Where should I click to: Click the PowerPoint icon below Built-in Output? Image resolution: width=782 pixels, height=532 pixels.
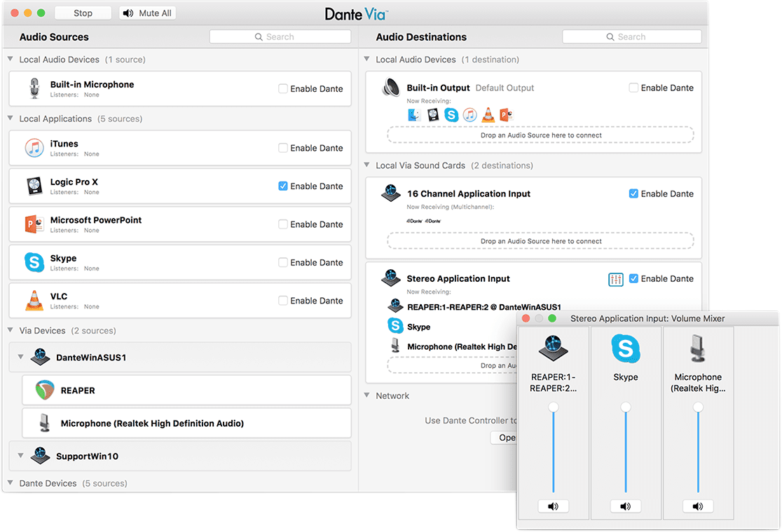pos(507,114)
